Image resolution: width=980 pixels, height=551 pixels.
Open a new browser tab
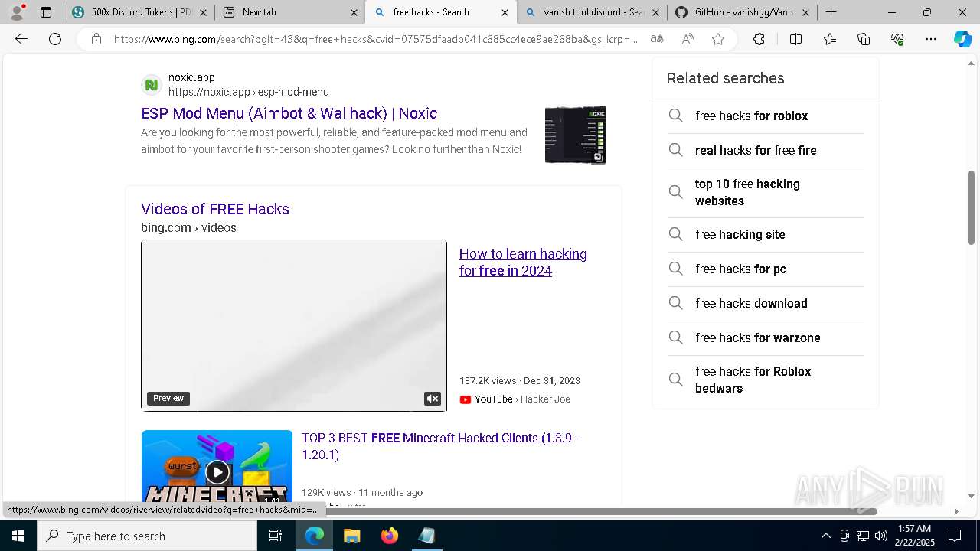[831, 12]
